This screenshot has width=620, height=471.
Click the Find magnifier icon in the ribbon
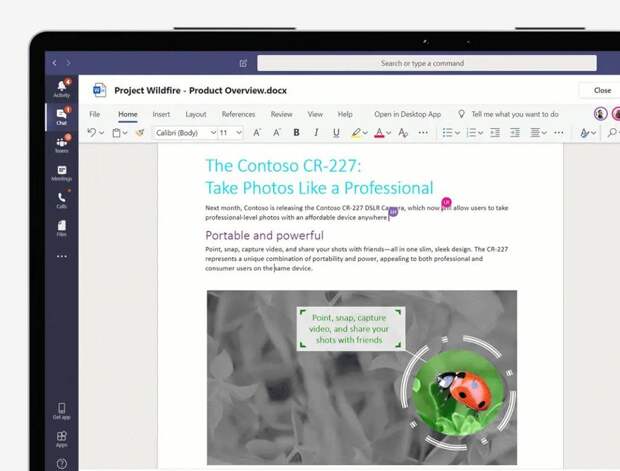[612, 132]
